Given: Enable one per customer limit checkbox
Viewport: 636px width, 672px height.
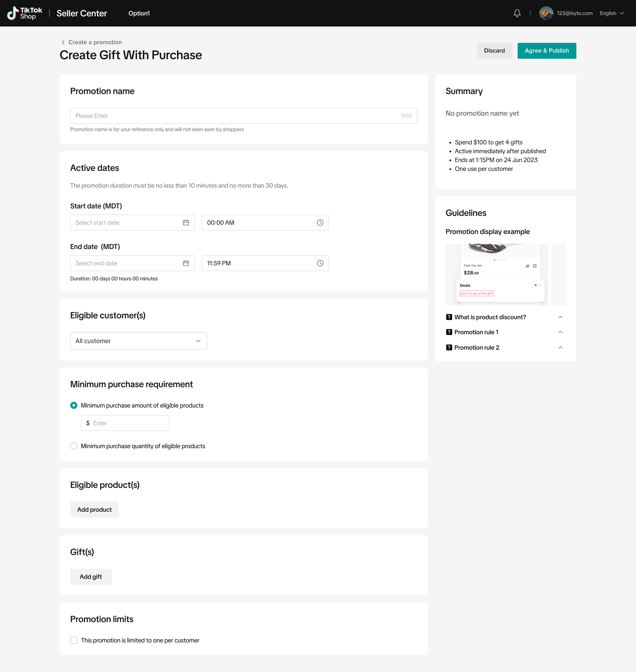Looking at the screenshot, I should point(74,640).
